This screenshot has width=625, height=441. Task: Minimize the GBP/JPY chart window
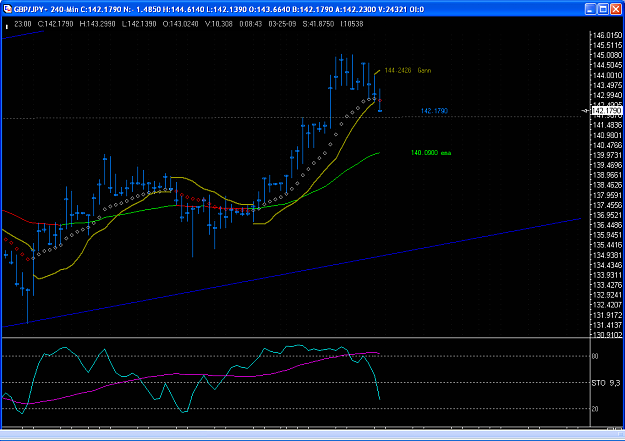(591, 9)
